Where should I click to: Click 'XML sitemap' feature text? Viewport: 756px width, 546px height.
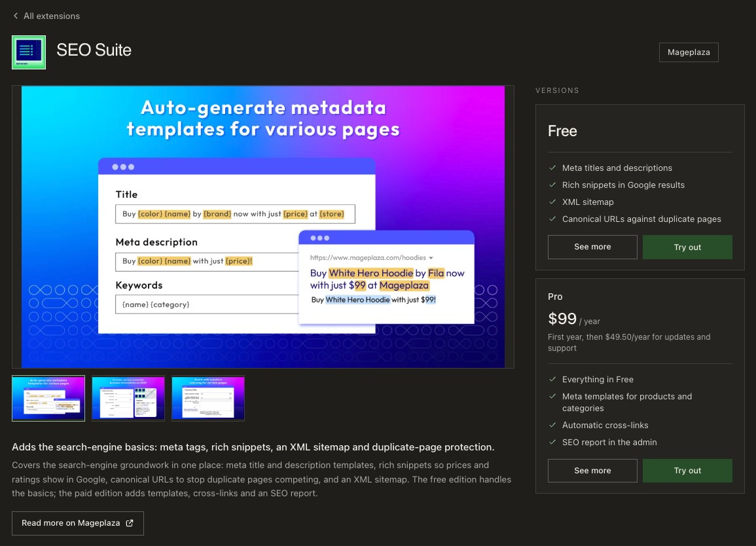point(588,202)
